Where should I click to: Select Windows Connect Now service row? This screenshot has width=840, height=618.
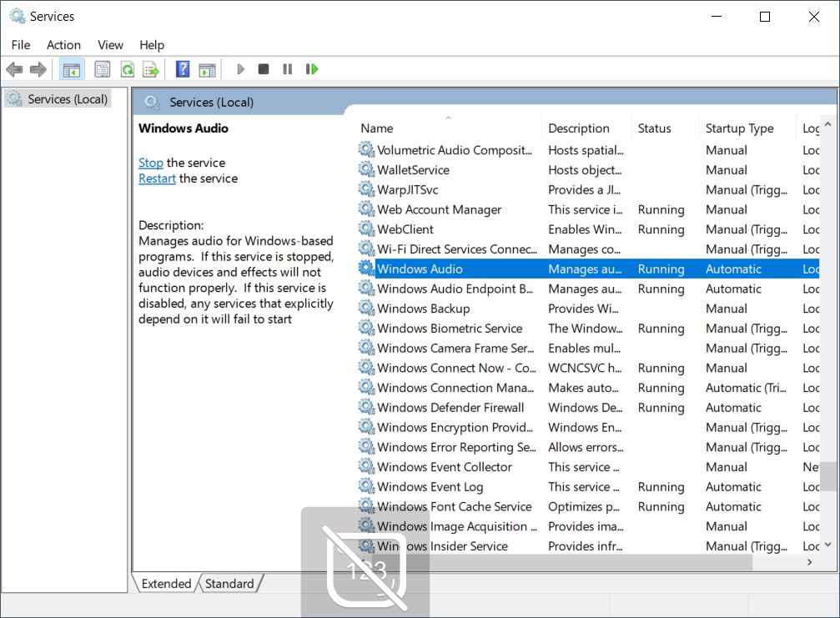click(x=588, y=368)
